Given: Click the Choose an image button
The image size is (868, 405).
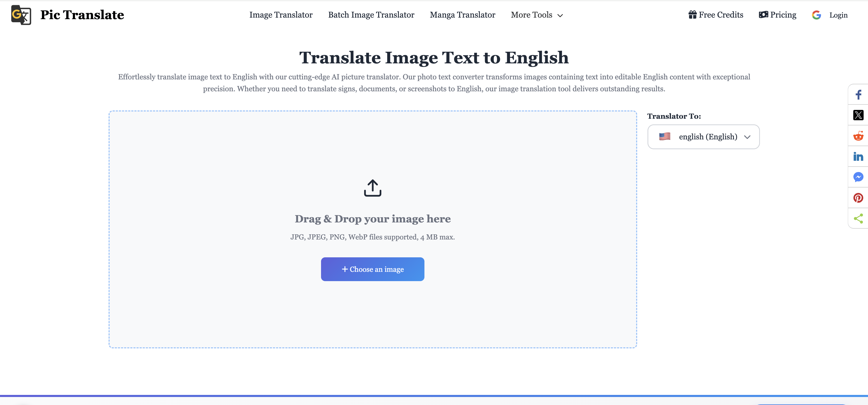Looking at the screenshot, I should click(x=372, y=269).
